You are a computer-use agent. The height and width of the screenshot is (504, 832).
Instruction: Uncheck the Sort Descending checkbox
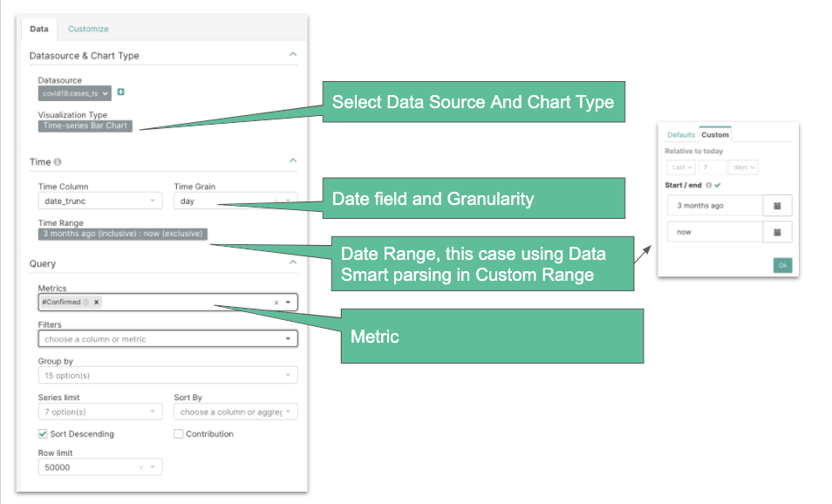click(42, 433)
